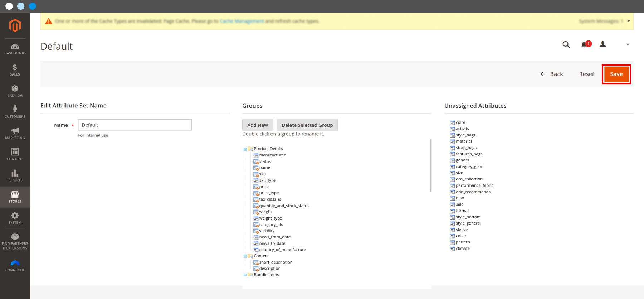Select the country_of_manufacture attribute
This screenshot has width=644, height=299.
(283, 250)
